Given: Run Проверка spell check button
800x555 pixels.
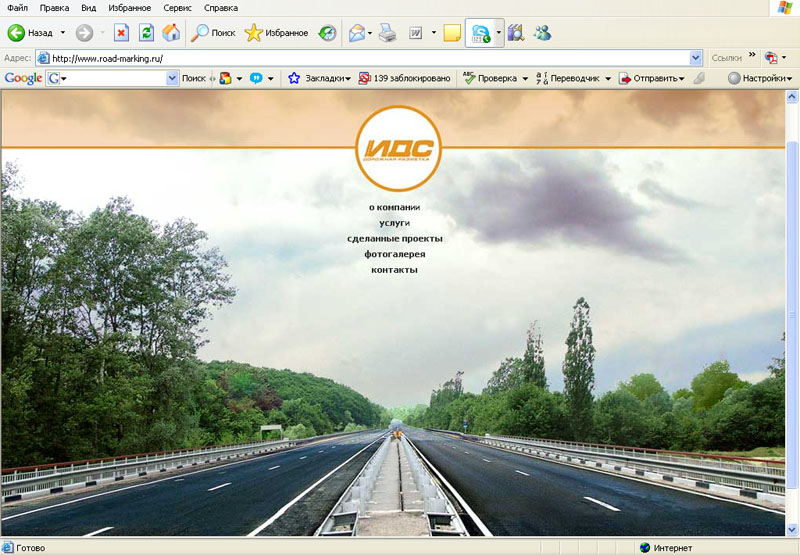Looking at the screenshot, I should click(490, 78).
